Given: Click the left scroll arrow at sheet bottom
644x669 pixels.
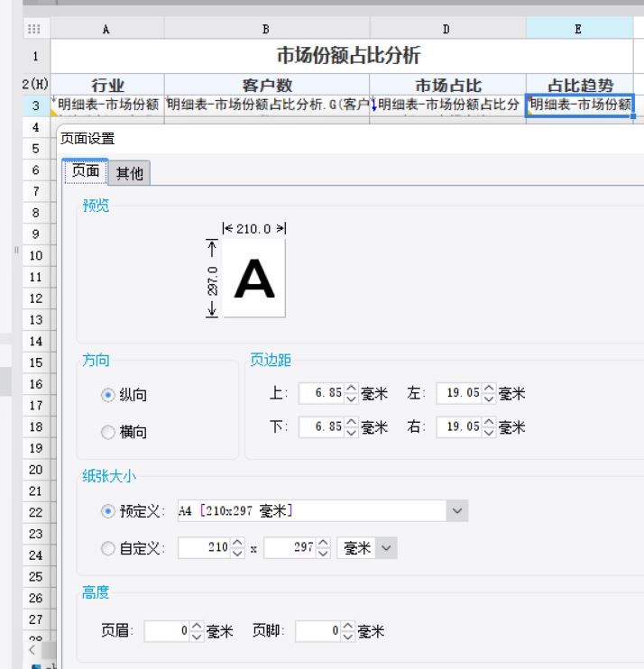Looking at the screenshot, I should click(x=32, y=649).
